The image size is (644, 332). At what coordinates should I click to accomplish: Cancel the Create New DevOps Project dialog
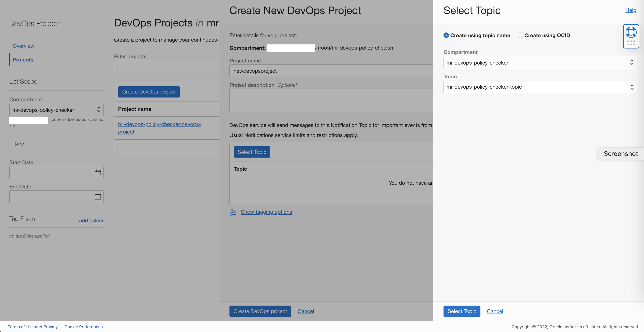pos(305,311)
